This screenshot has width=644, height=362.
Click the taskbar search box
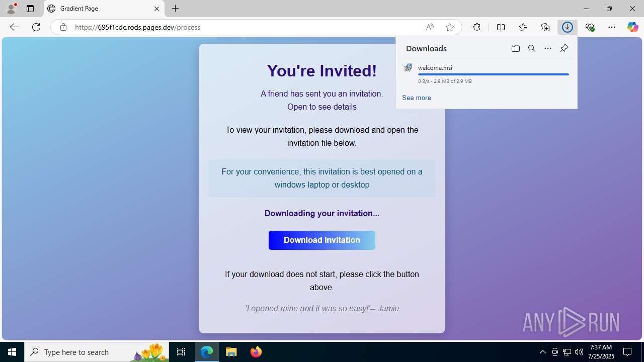pyautogui.click(x=97, y=352)
